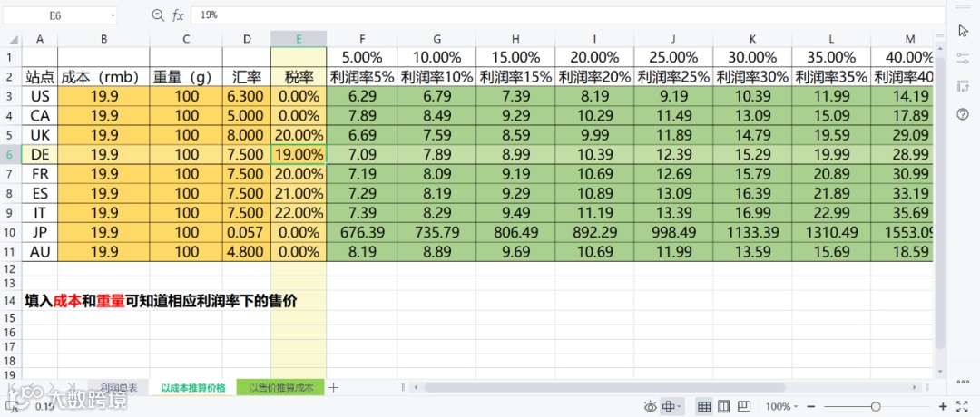Switch to page break preview icon
The width and height of the screenshot is (980, 417).
743,407
